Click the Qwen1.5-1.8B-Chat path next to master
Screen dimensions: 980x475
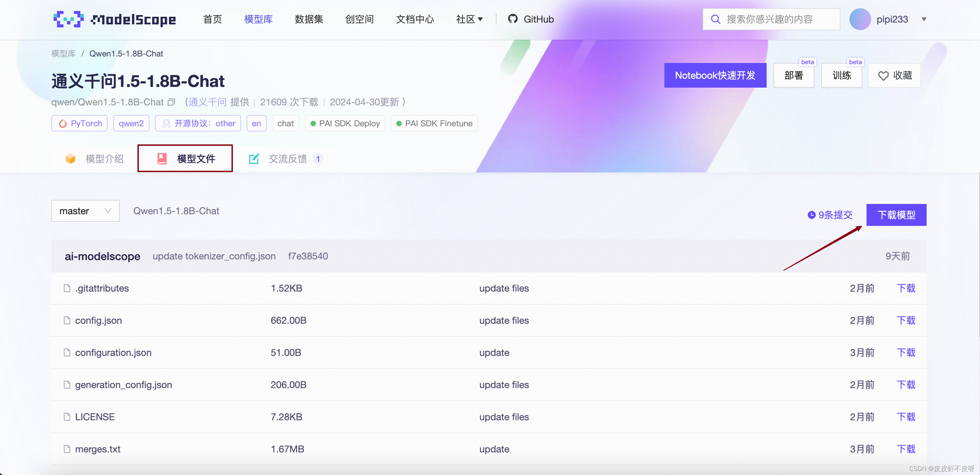tap(176, 211)
